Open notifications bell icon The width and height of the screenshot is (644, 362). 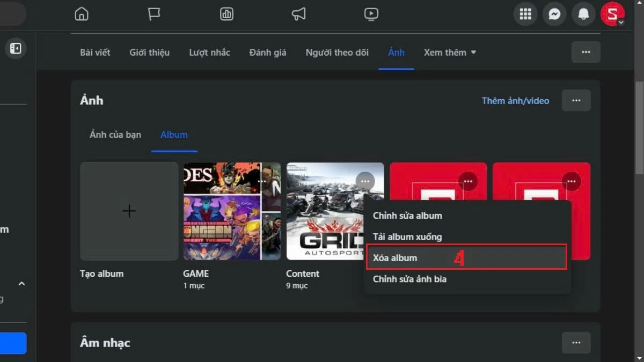click(x=583, y=14)
